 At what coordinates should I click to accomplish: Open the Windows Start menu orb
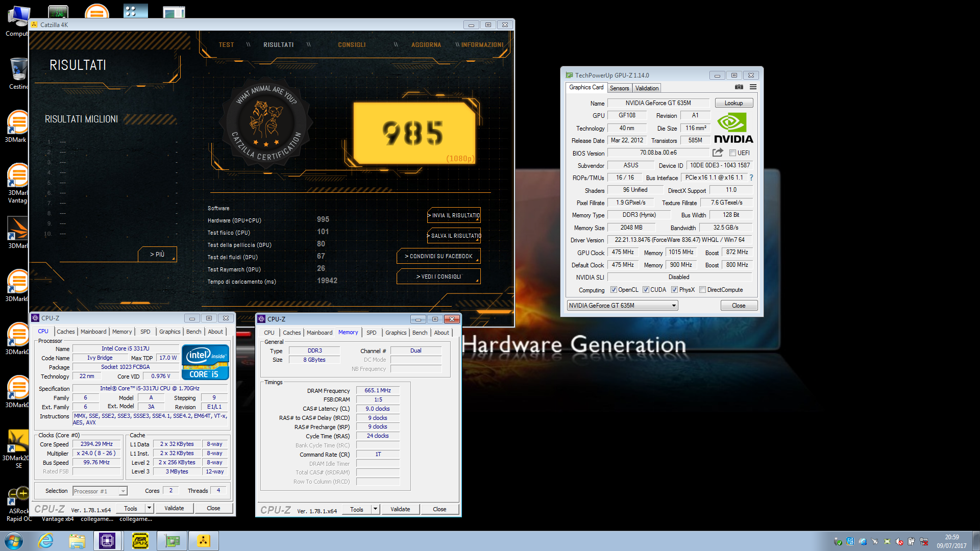[14, 541]
